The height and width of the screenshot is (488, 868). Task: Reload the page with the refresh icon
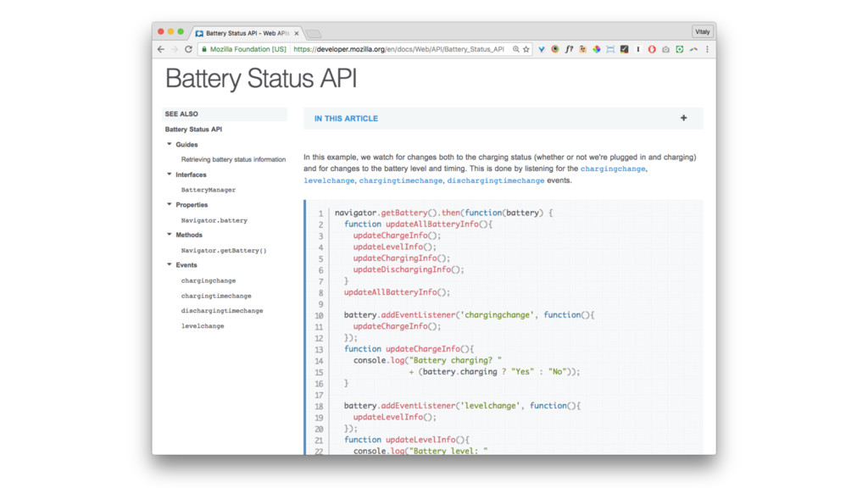[x=188, y=49]
